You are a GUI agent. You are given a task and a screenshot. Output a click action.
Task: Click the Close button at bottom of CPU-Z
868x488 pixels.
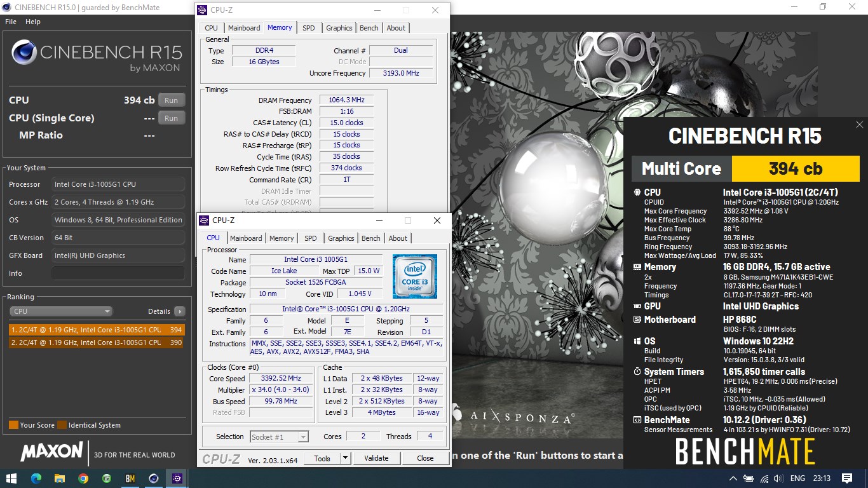(x=425, y=458)
